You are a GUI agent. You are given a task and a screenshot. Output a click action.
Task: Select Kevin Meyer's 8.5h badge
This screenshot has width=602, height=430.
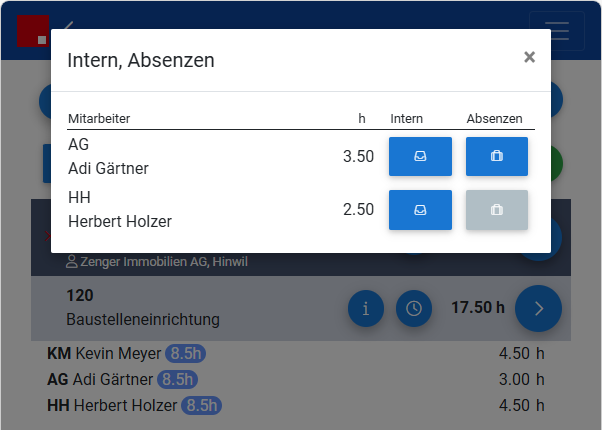[185, 353]
